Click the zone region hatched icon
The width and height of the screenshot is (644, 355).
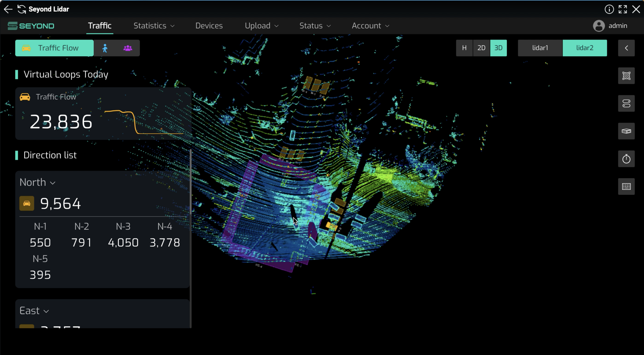click(626, 76)
